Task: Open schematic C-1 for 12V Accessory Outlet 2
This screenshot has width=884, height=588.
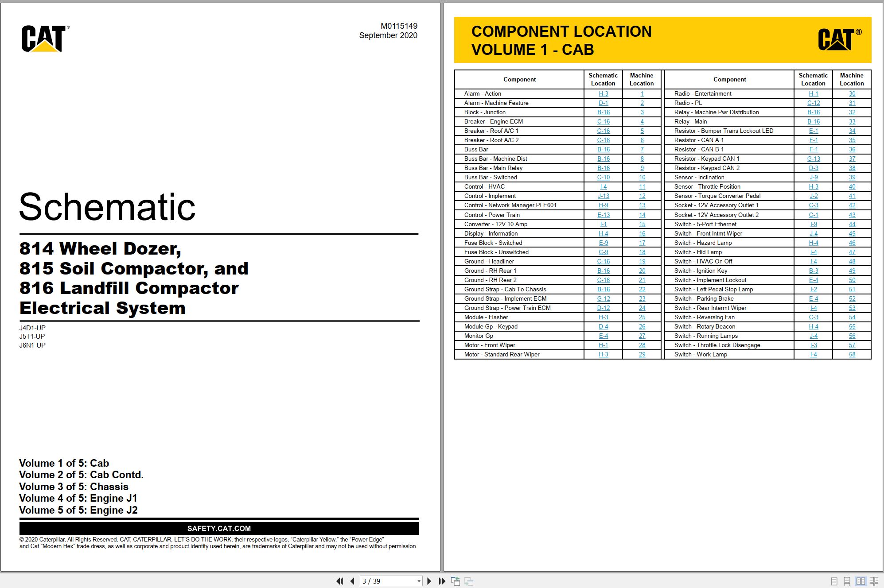Action: 813,215
